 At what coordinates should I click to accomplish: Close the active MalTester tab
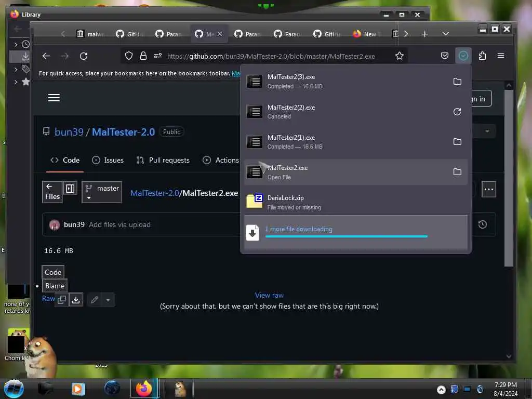coord(220,34)
